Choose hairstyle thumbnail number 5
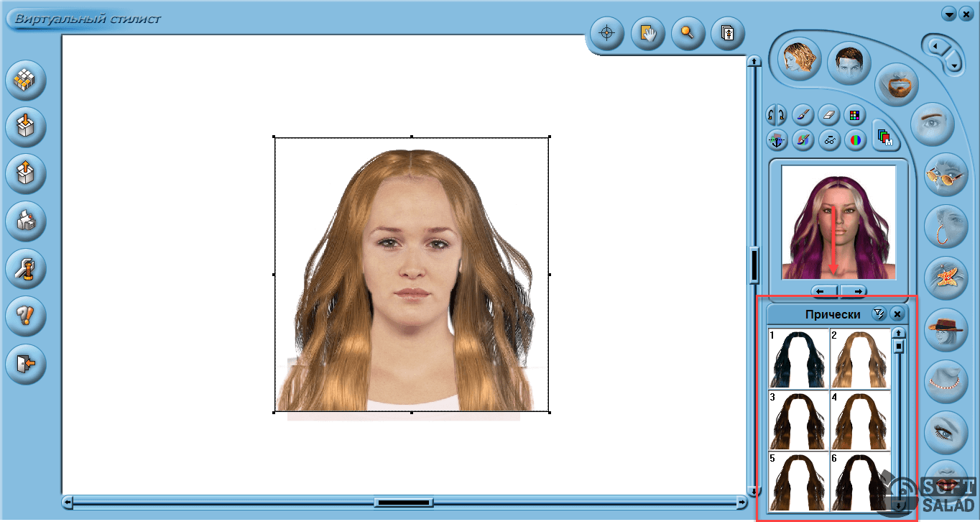980x522 pixels. tap(799, 481)
